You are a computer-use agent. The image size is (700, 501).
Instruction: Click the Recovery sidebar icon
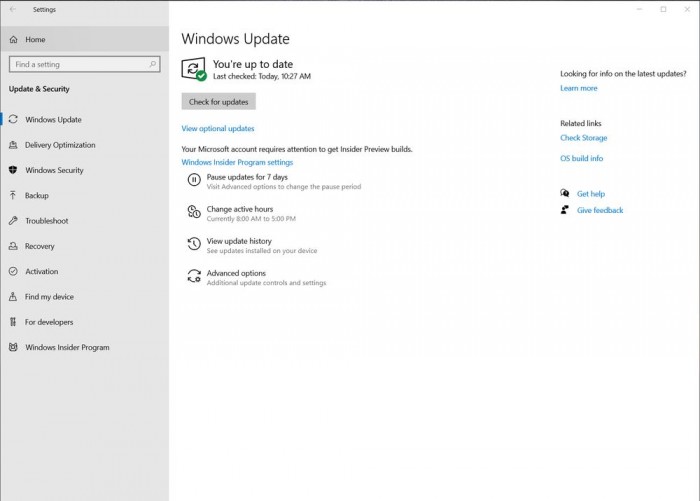coord(13,246)
